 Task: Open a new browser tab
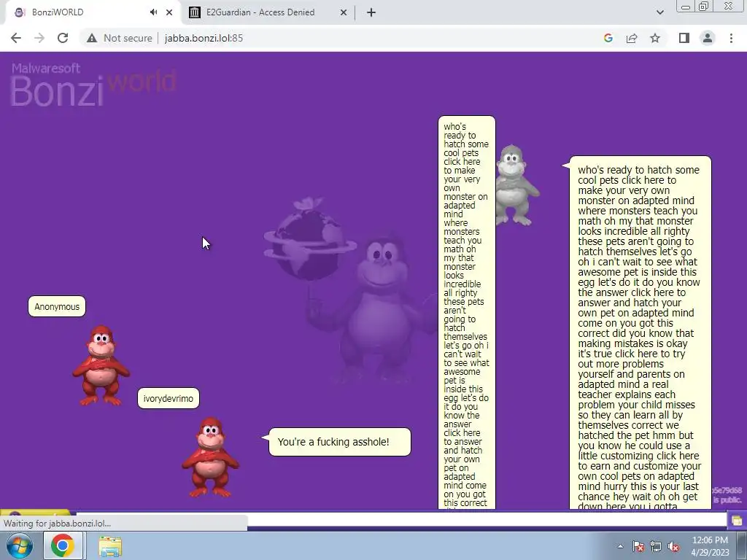371,12
